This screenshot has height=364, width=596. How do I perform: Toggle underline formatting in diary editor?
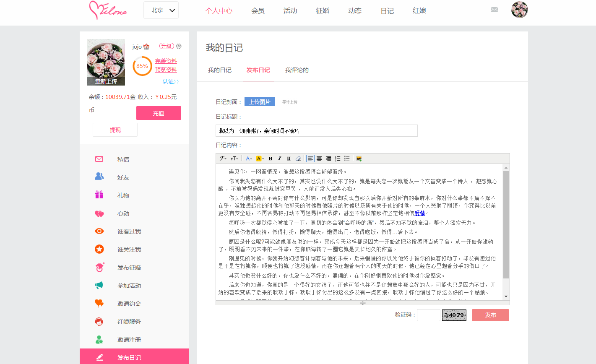[x=289, y=159]
